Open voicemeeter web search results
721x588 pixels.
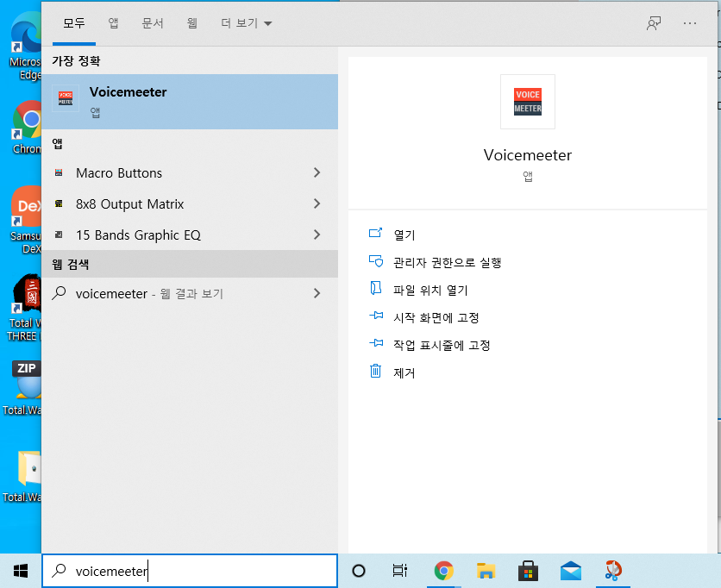point(190,293)
